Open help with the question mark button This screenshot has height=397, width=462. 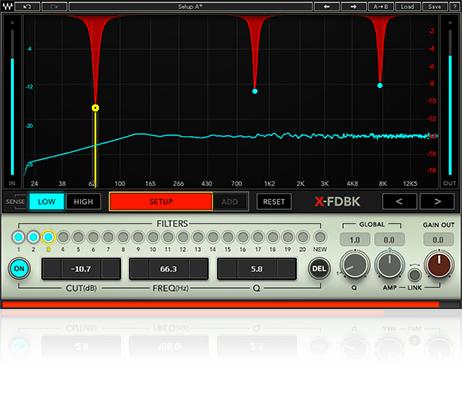[x=454, y=6]
